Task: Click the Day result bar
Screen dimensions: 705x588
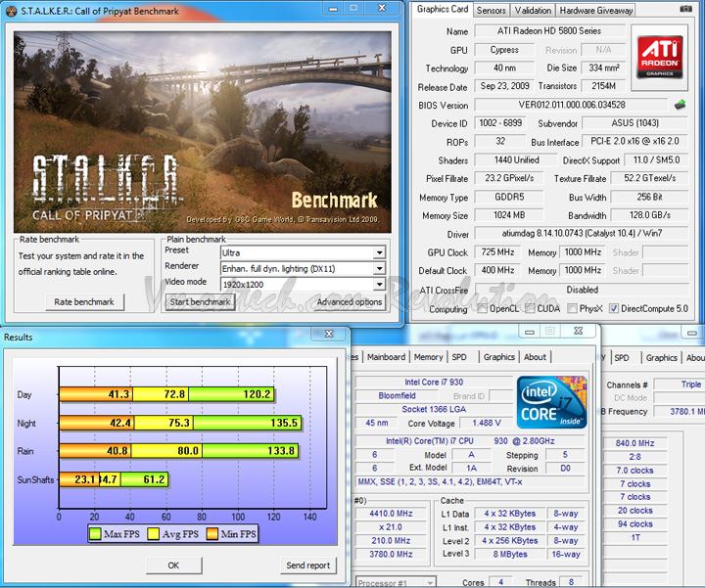Action: pos(166,394)
